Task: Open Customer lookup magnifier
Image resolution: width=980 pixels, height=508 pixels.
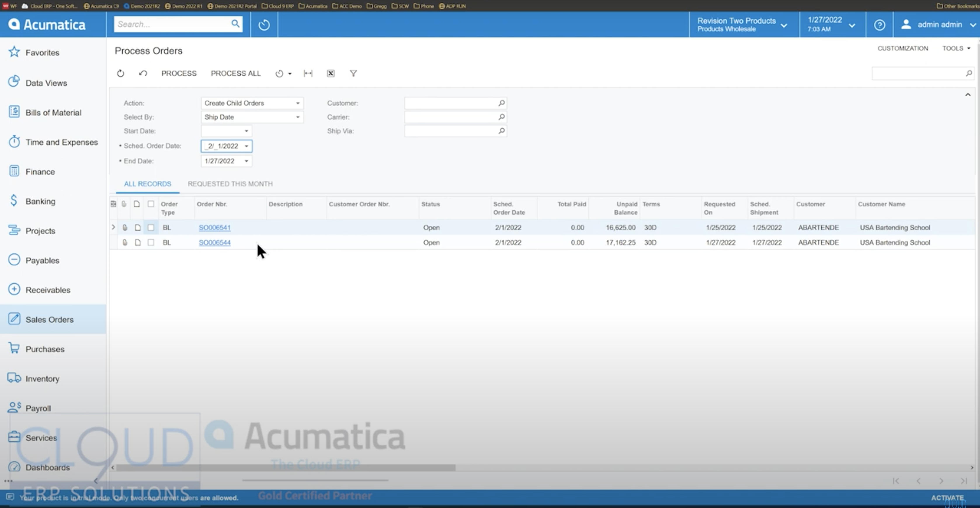Action: pyautogui.click(x=501, y=103)
